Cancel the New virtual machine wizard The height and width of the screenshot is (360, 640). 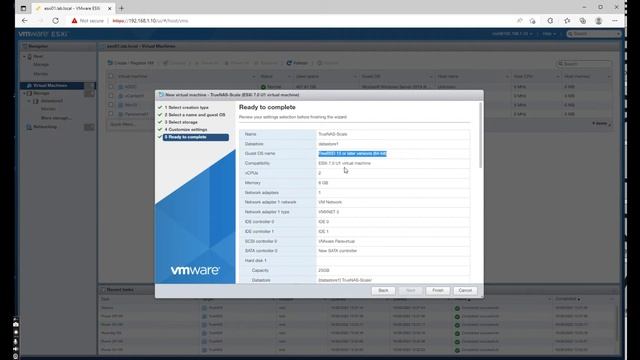pyautogui.click(x=465, y=291)
